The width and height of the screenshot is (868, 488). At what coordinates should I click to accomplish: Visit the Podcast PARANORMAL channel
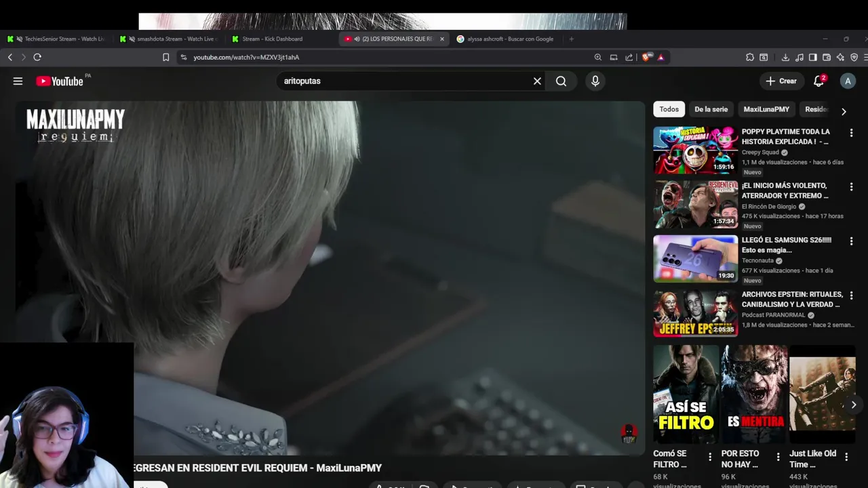(773, 315)
